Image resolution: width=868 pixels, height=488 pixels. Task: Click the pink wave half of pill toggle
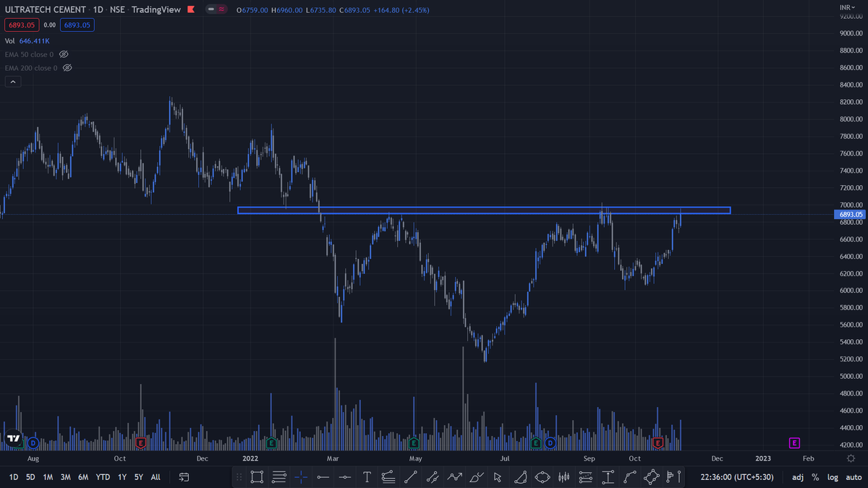(x=221, y=11)
